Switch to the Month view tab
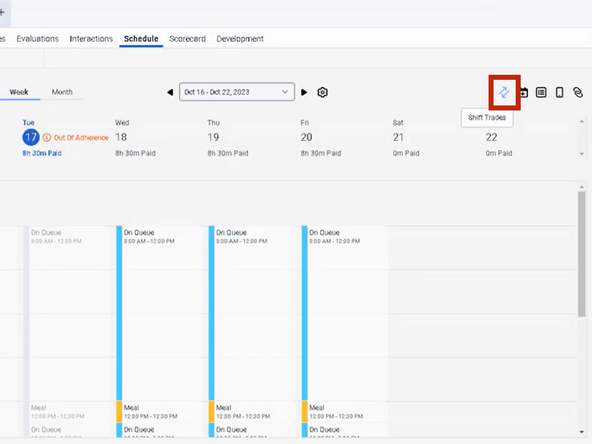 pos(62,92)
